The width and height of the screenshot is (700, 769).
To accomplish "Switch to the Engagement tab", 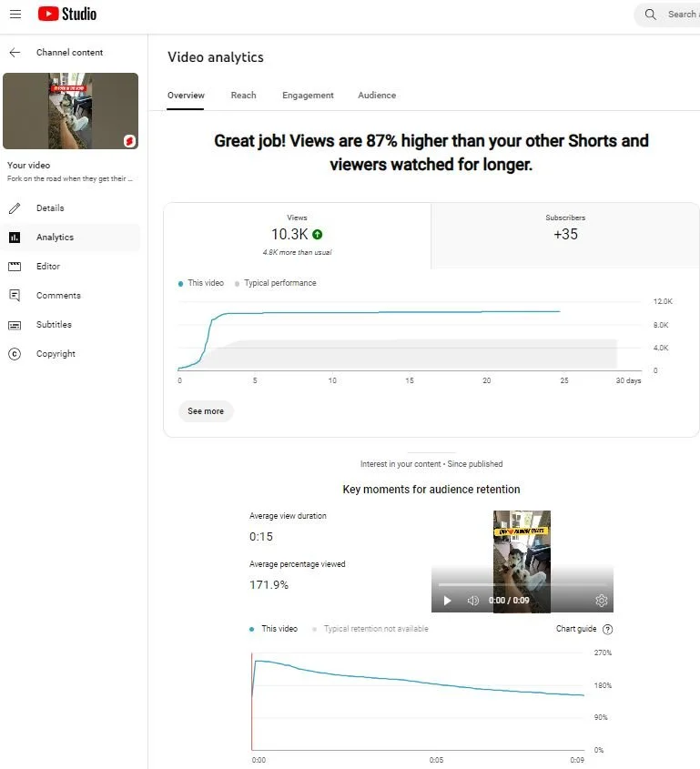I will pos(308,96).
